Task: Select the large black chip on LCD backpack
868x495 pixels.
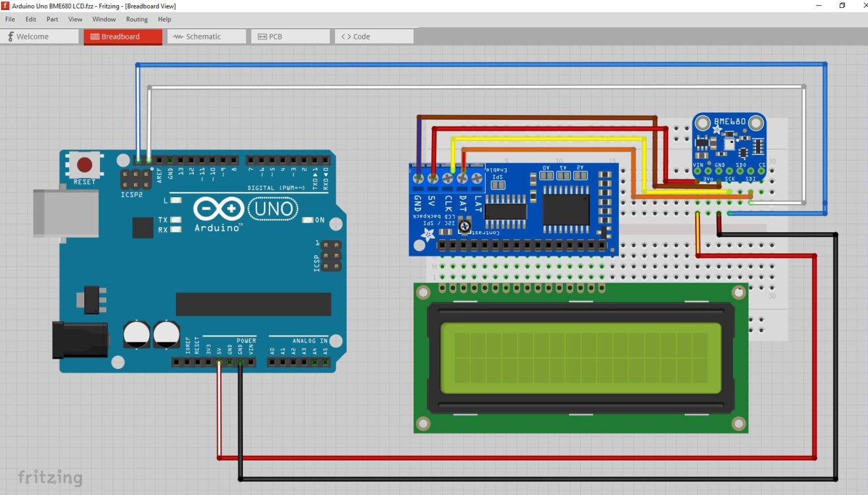Action: pyautogui.click(x=566, y=210)
